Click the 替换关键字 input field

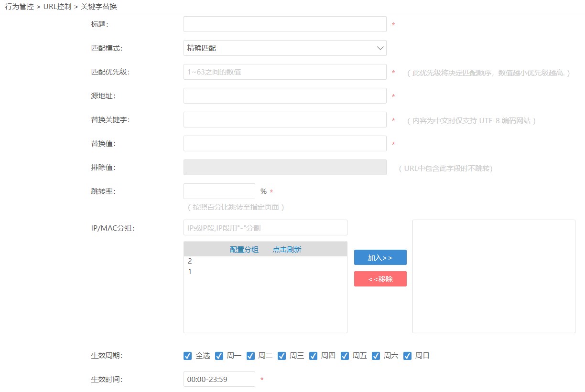click(285, 119)
